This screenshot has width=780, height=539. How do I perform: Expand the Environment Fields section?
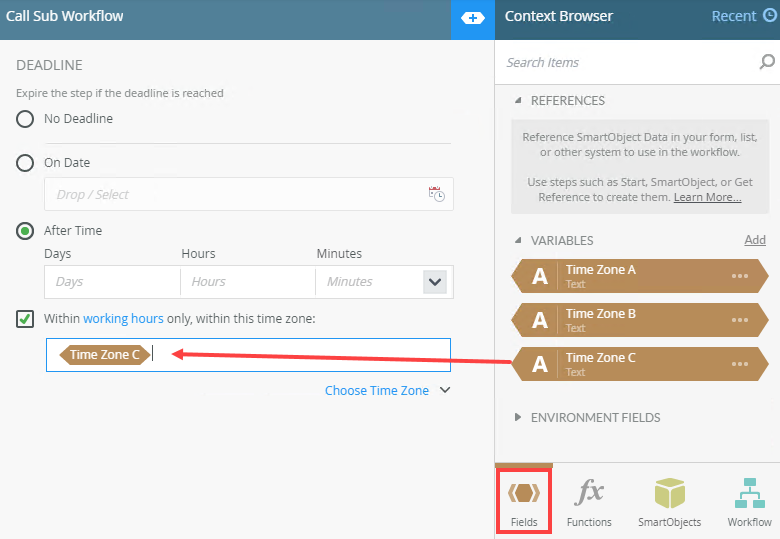518,418
